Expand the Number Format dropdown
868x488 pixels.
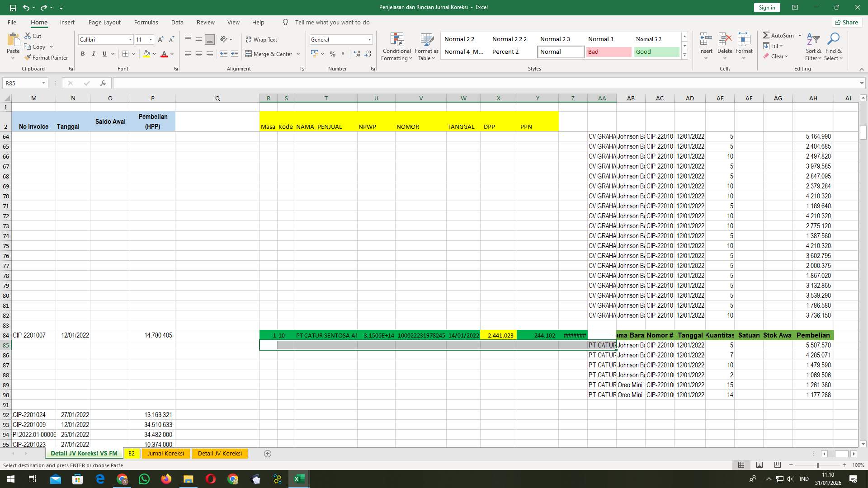pyautogui.click(x=369, y=39)
